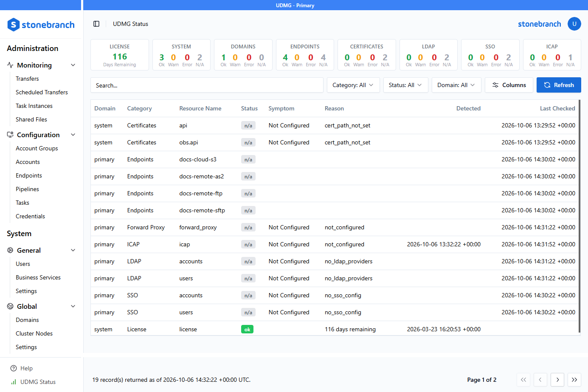This screenshot has width=588, height=392.
Task: Open the Category: All dropdown
Action: [x=353, y=85]
